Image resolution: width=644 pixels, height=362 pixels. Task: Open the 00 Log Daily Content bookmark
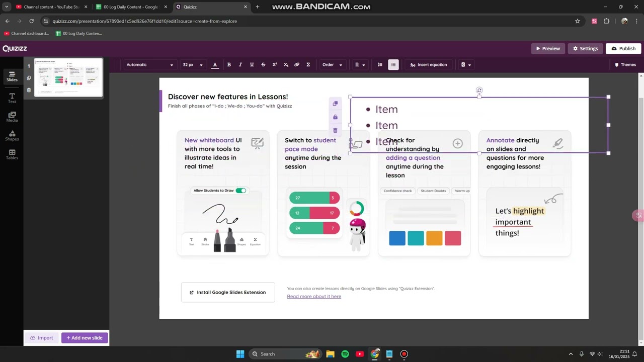[79, 33]
